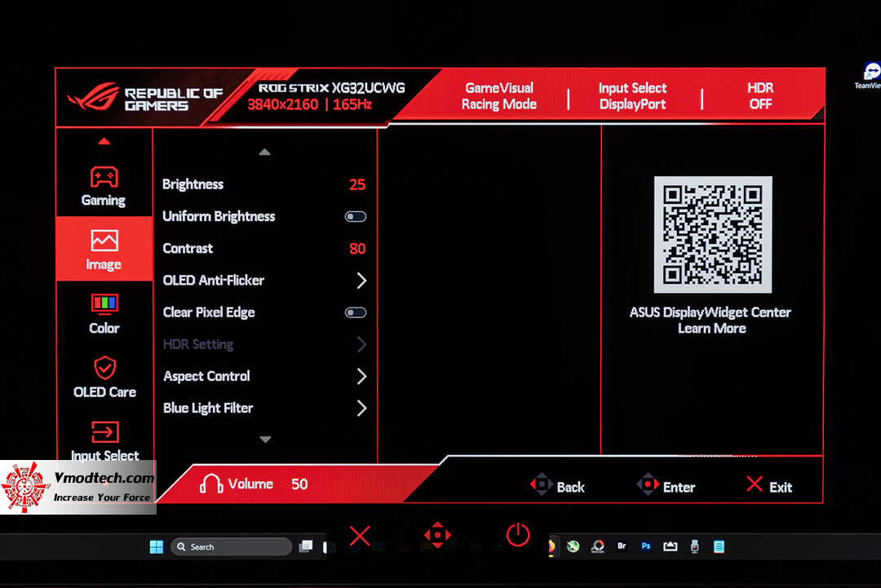The width and height of the screenshot is (881, 588).
Task: Click the down arrow below Blue Light Filter
Action: 265,440
